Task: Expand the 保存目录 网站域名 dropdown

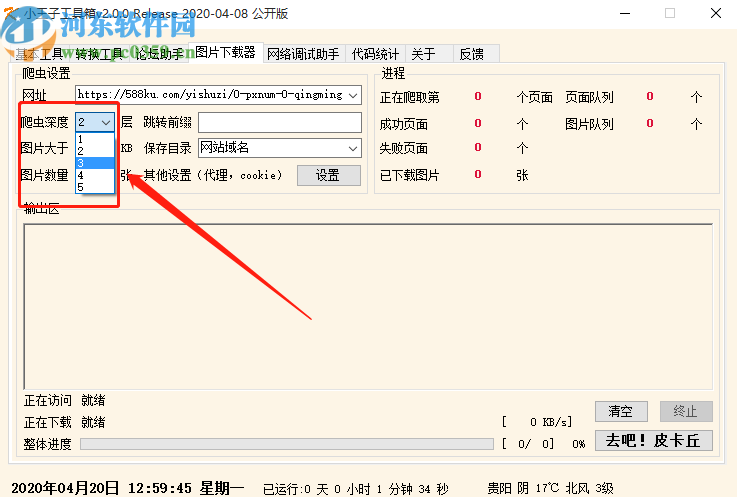Action: point(353,148)
